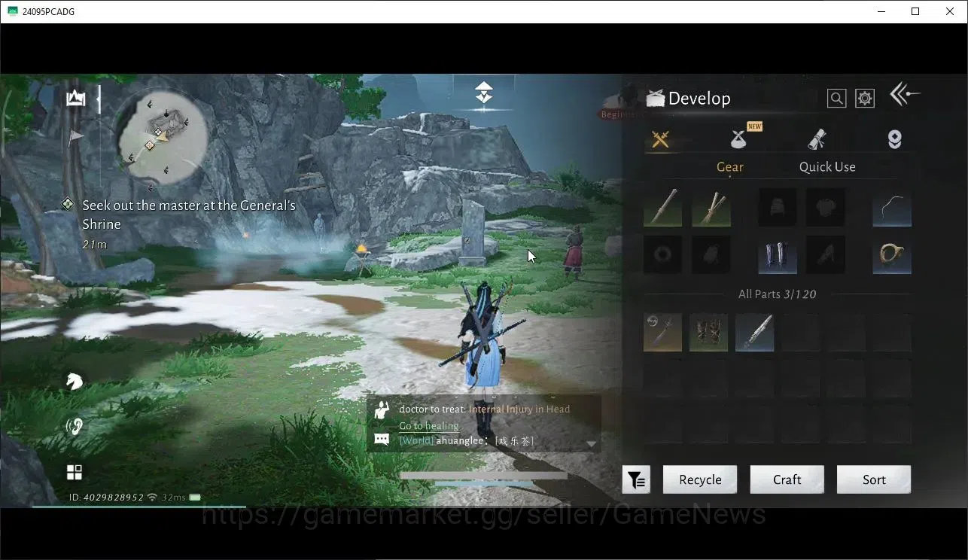The image size is (968, 560).
Task: Click the 'All Parts 3/120' label
Action: (x=777, y=294)
